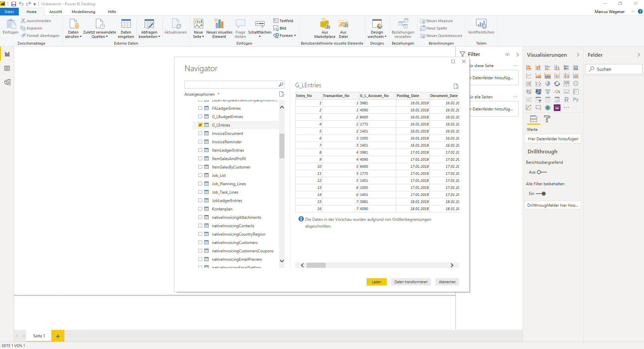Uncheck the G_LEntries table checkbox
Screen dimensions: 644x349
click(x=200, y=125)
